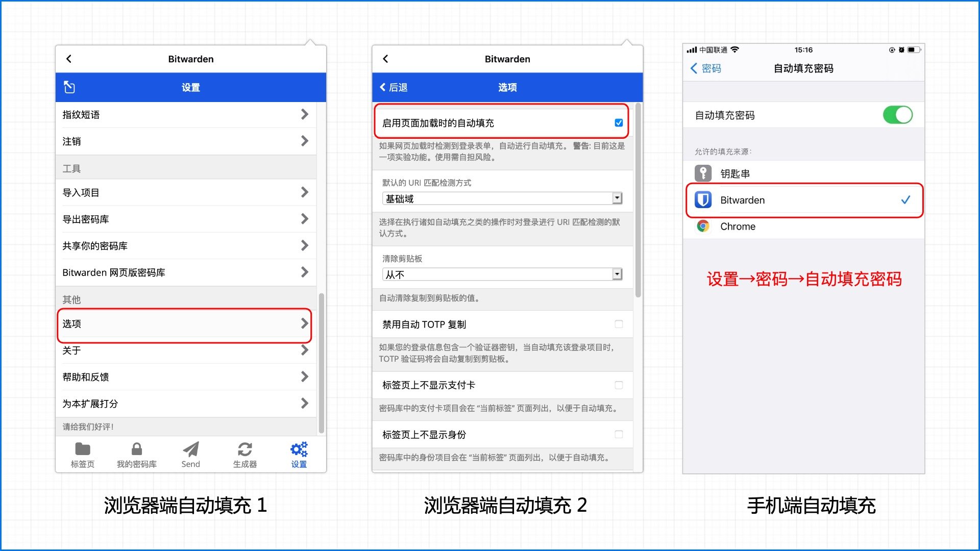Viewport: 980px width, 551px height.
Task: Open the 生成器 generator icon
Action: pos(245,450)
